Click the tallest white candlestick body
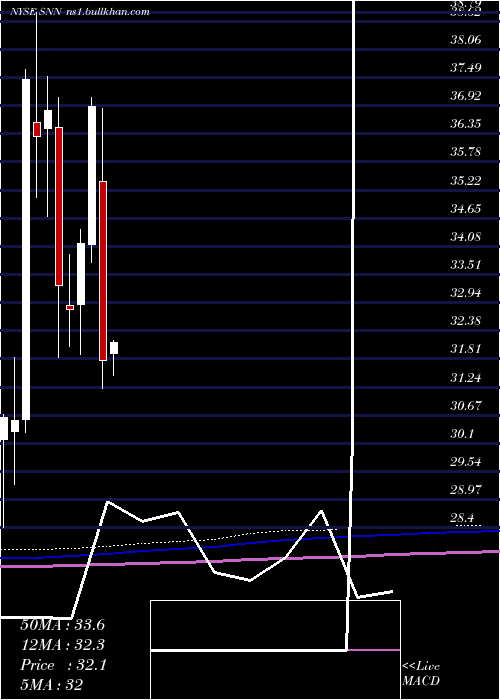The height and width of the screenshot is (700, 500). pos(26,250)
